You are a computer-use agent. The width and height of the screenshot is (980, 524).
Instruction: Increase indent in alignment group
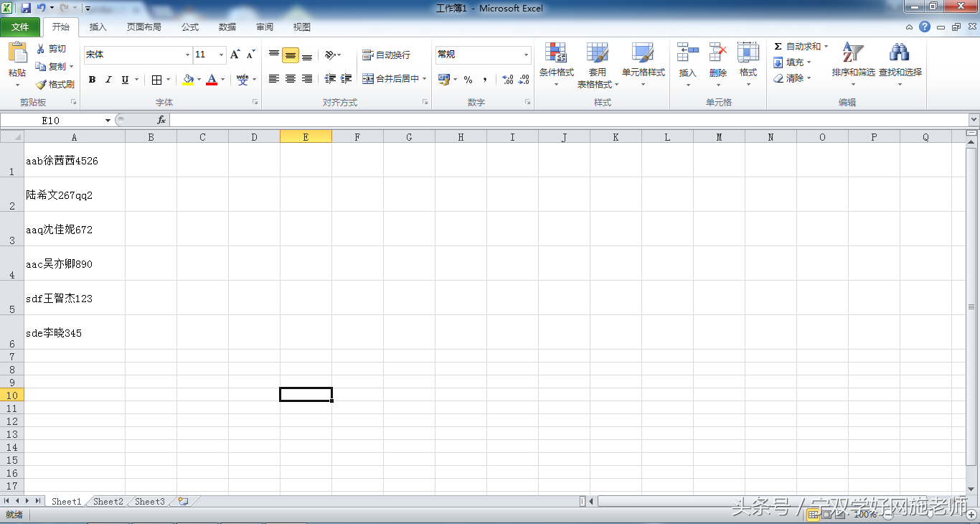[347, 79]
